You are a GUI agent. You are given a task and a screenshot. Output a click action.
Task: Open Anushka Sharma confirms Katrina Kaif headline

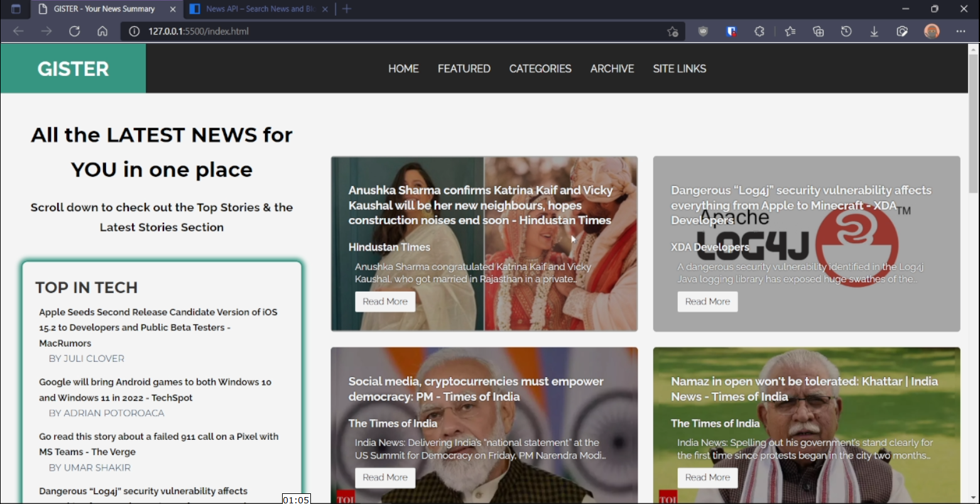(481, 205)
